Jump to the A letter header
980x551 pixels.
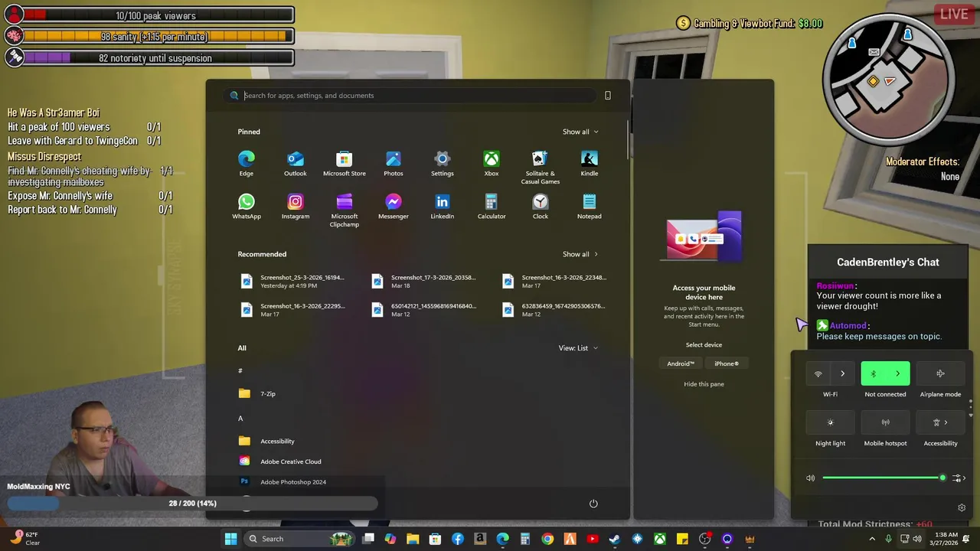point(240,419)
